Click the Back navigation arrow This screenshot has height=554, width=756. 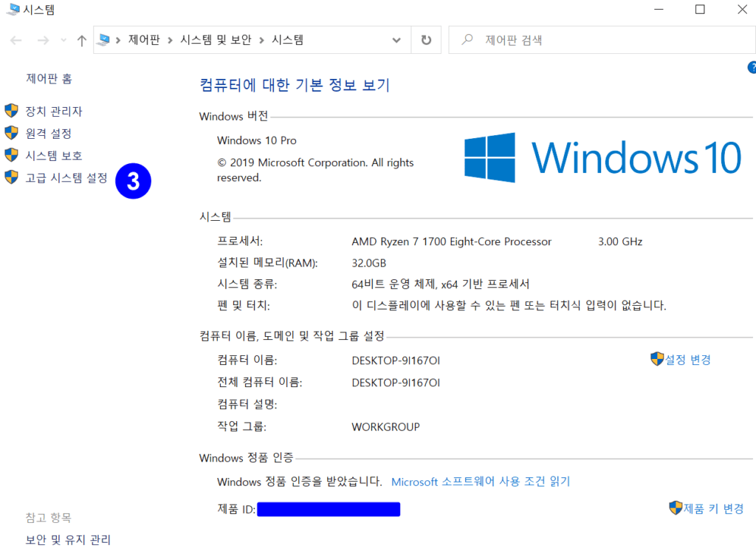(16, 41)
